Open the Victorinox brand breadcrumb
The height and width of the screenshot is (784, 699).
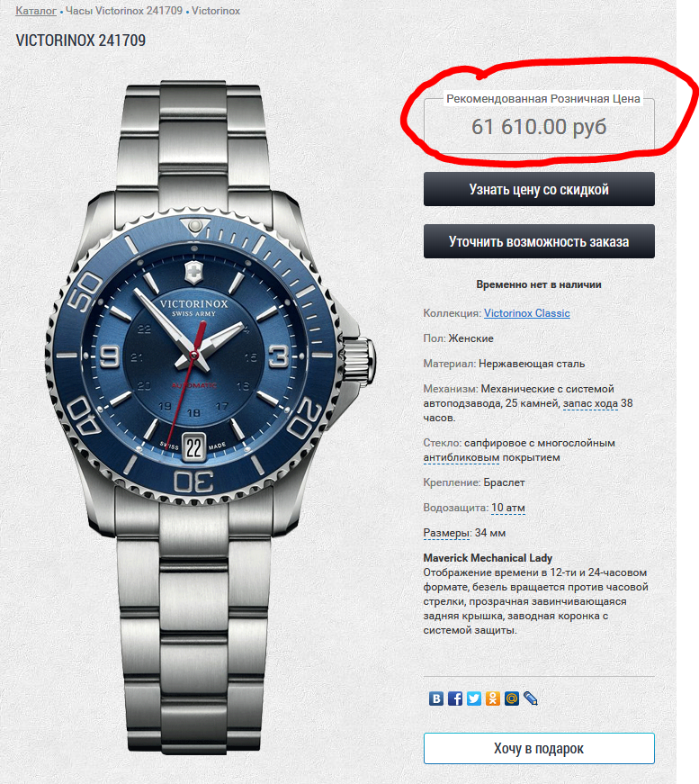[216, 11]
